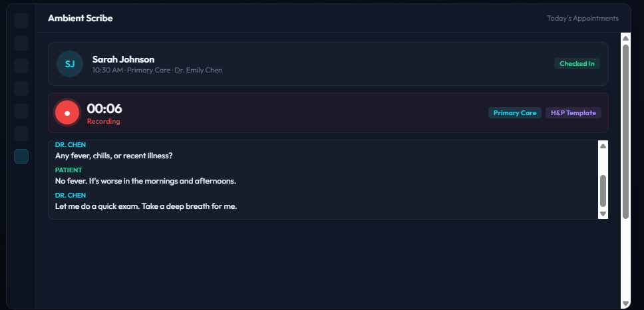Image resolution: width=644 pixels, height=310 pixels.
Task: Click the Checked In status badge
Action: [x=577, y=64]
